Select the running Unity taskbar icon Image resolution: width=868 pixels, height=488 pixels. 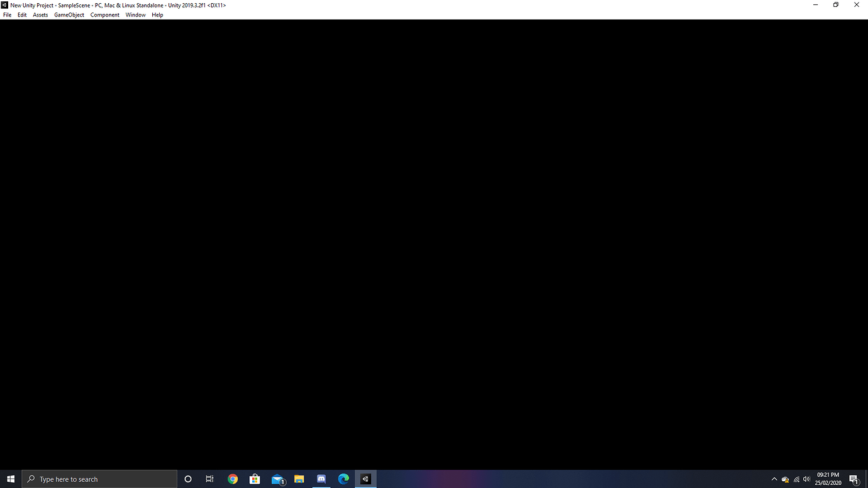[x=365, y=479]
